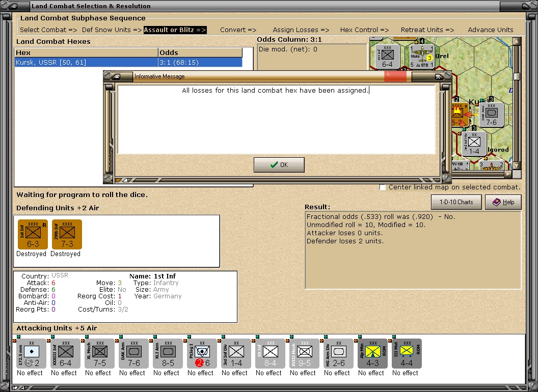Click the highlighted Assault or Blitz step
This screenshot has width=538, height=392.
(175, 30)
